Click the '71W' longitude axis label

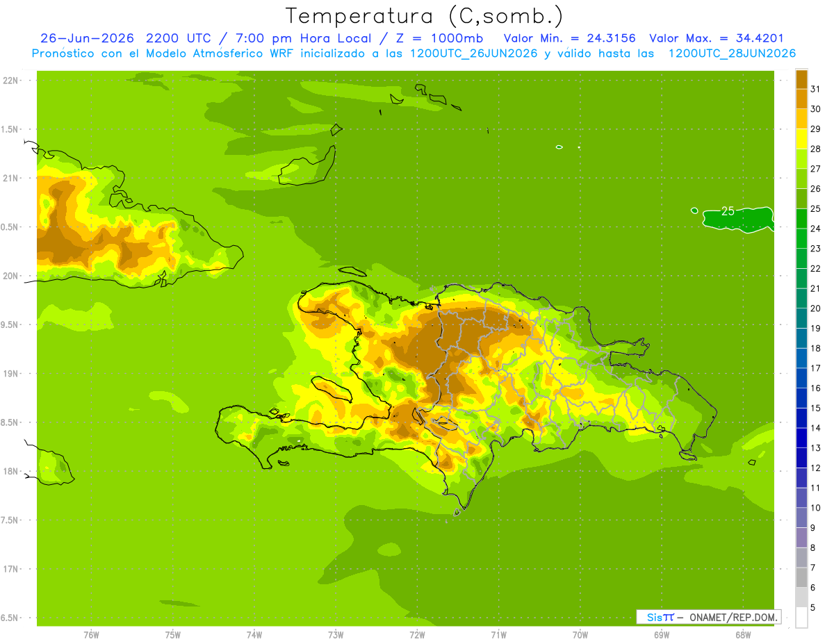pyautogui.click(x=498, y=634)
